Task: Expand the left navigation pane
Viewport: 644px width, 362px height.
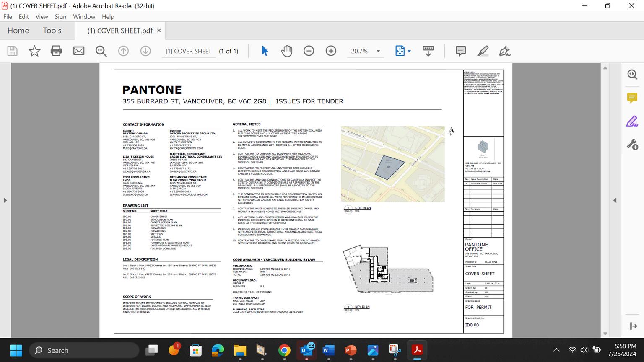Action: (x=5, y=200)
